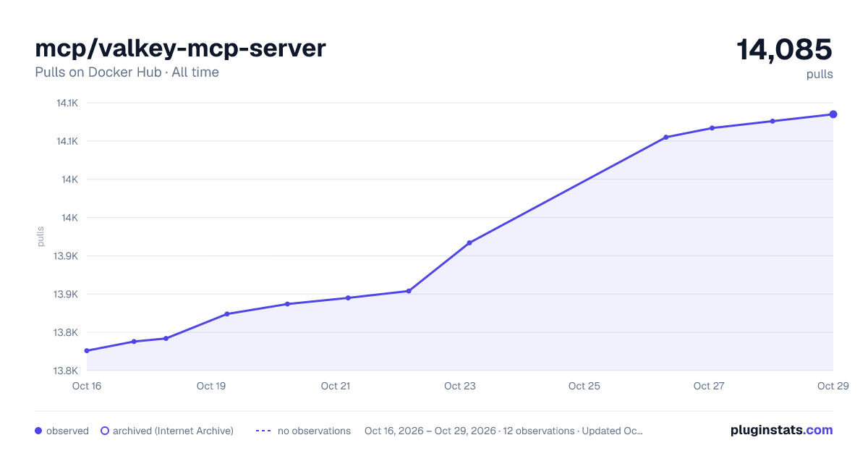Select the first data point at Oct 16
The height and width of the screenshot is (456, 868).
coord(87,351)
